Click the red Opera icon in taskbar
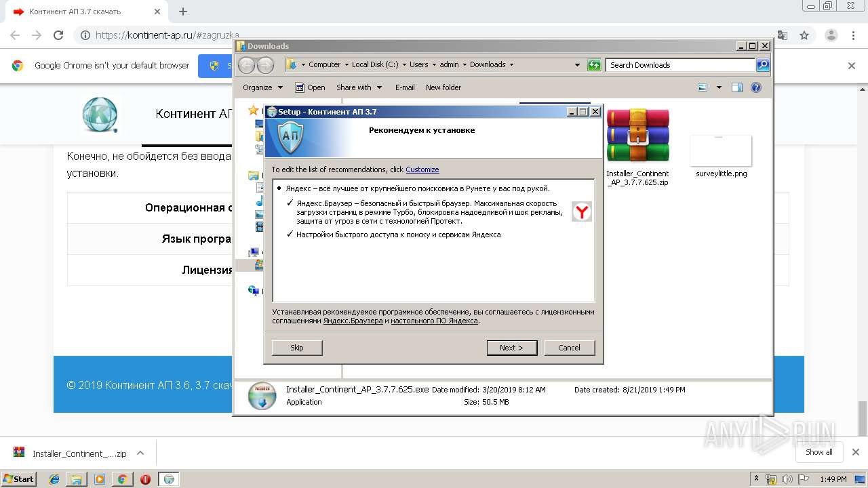The height and width of the screenshot is (488, 868). tap(145, 479)
